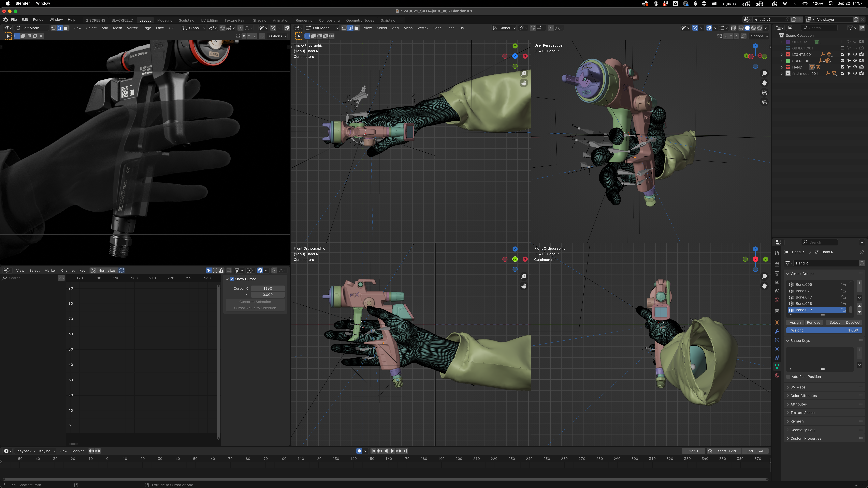Expand the LIGHTS.001 collection in the outliner
Image resolution: width=868 pixels, height=488 pixels.
pyautogui.click(x=782, y=55)
